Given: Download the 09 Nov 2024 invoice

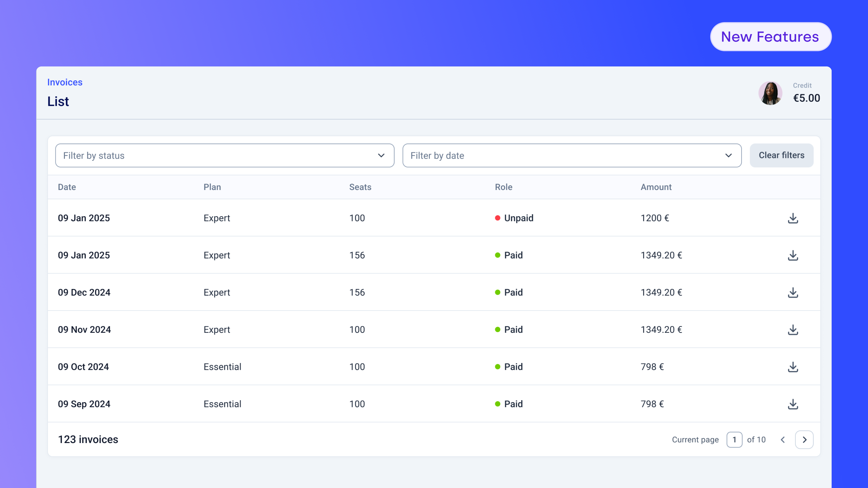Looking at the screenshot, I should 793,330.
